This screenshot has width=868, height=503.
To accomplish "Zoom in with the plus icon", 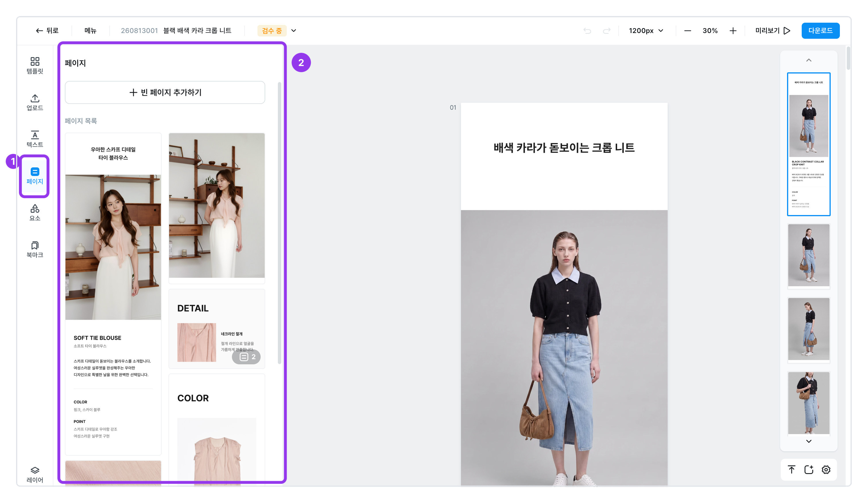I will click(x=733, y=31).
